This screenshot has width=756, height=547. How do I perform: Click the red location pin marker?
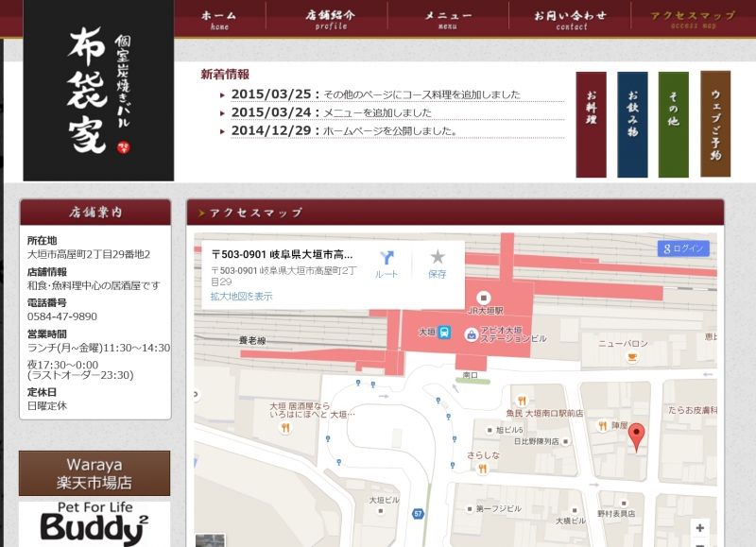pos(637,436)
